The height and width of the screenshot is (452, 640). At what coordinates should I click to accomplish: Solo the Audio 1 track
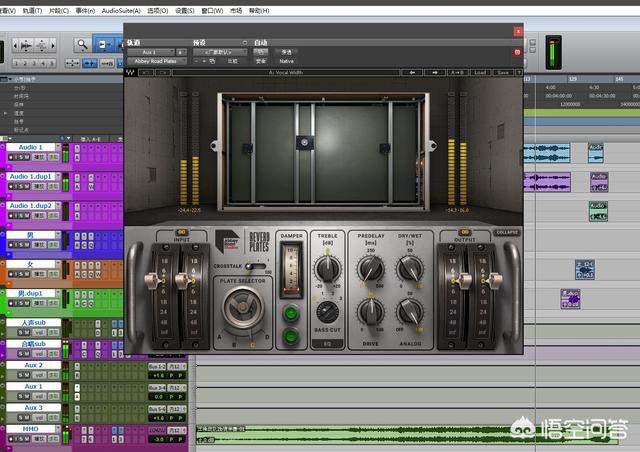19,157
